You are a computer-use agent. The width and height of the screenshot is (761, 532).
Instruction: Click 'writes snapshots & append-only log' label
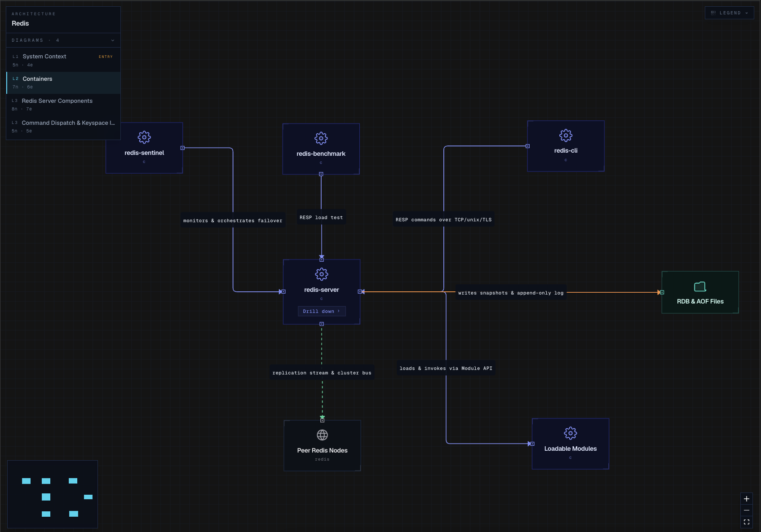point(511,293)
